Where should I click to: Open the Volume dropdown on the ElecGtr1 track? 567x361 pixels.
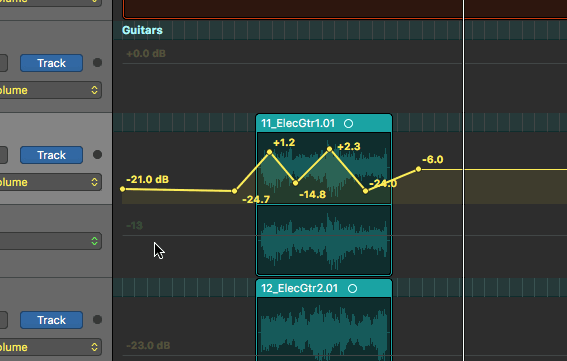[x=51, y=182]
